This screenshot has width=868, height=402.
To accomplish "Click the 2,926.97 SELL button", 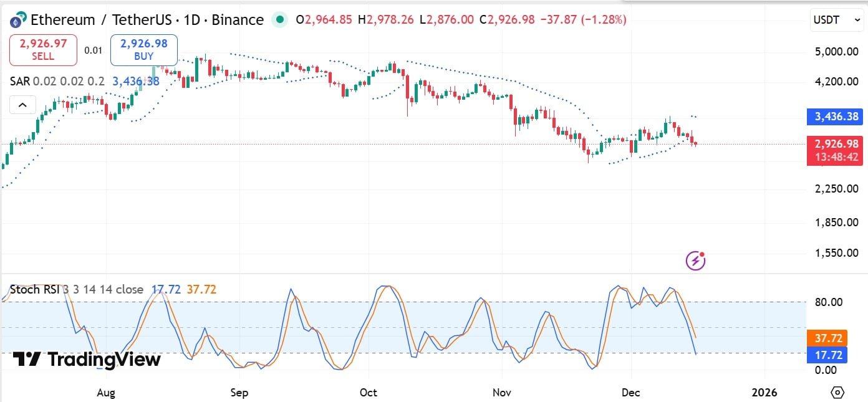I will (43, 50).
